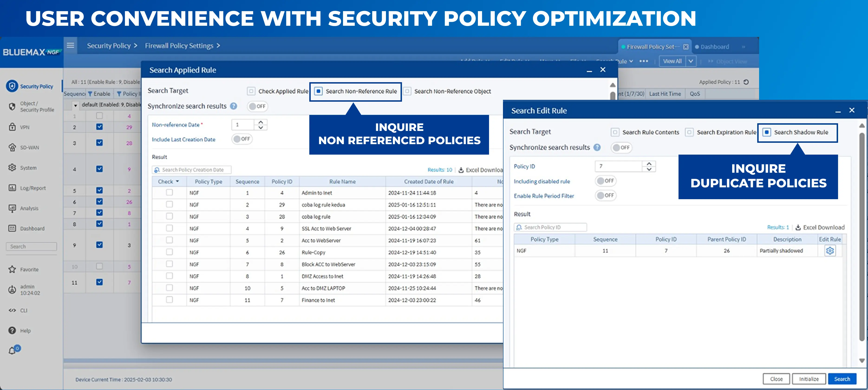Click the Last Hit Time column header
This screenshot has height=390, width=868.
(x=665, y=94)
